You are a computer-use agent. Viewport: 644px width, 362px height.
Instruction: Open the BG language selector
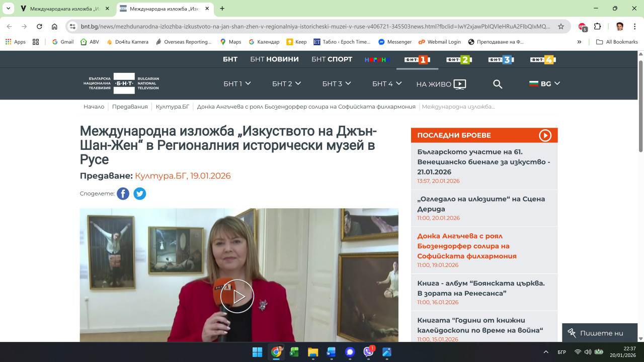544,84
